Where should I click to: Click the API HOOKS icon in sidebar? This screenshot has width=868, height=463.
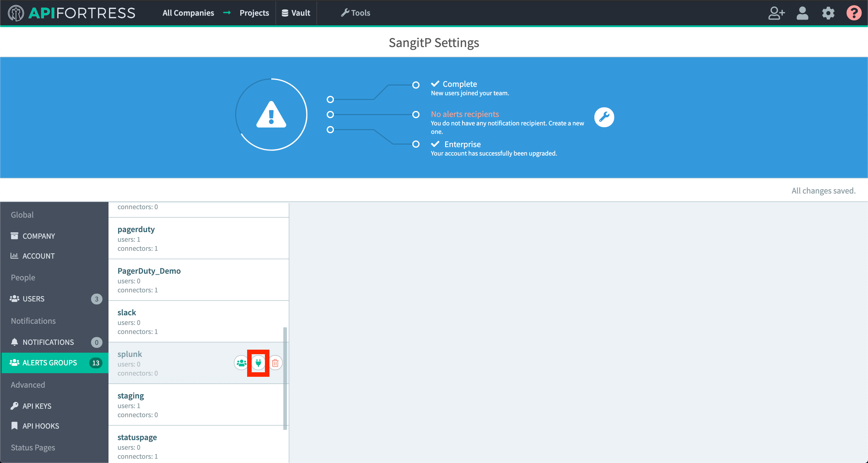click(x=14, y=426)
